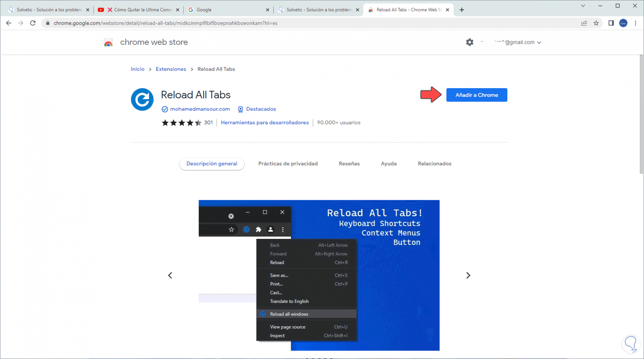Screen dimensions: 644x359
Task: Reload the current page
Action: [33, 23]
